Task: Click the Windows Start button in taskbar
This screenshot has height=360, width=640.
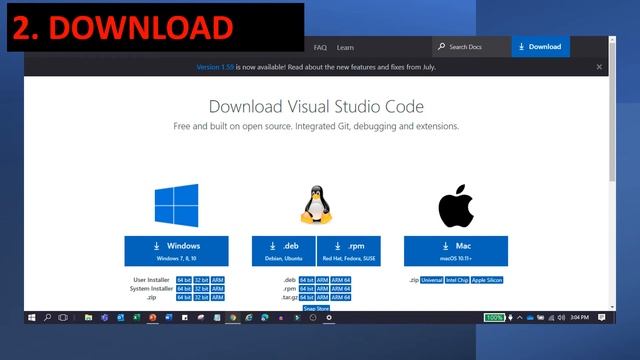Action: click(31, 318)
